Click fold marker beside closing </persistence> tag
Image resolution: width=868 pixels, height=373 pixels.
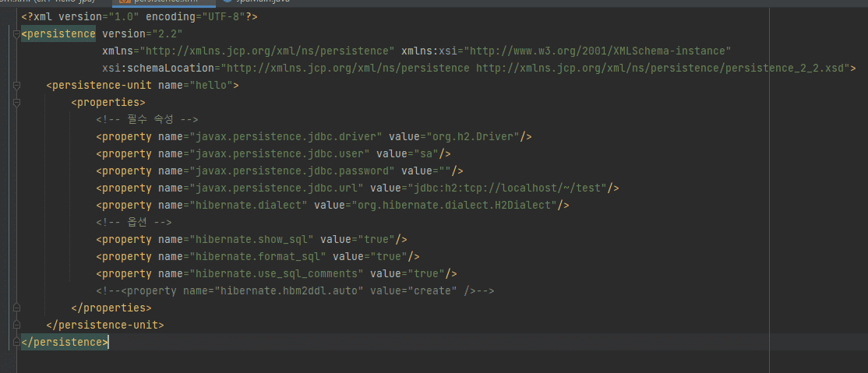pyautogui.click(x=16, y=342)
